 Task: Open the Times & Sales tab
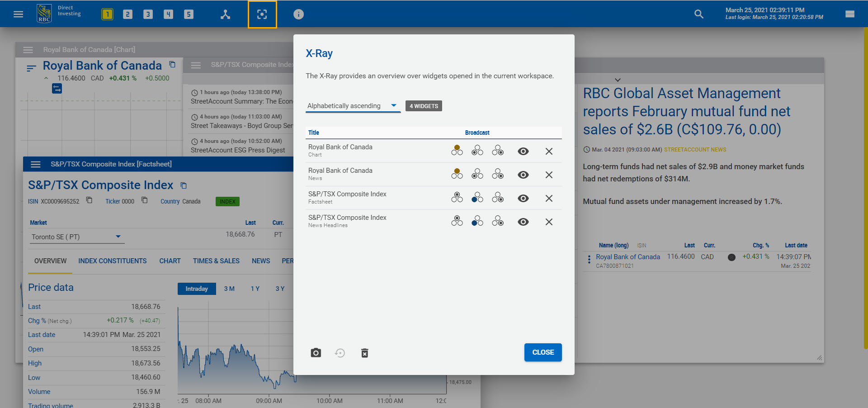[x=216, y=261]
